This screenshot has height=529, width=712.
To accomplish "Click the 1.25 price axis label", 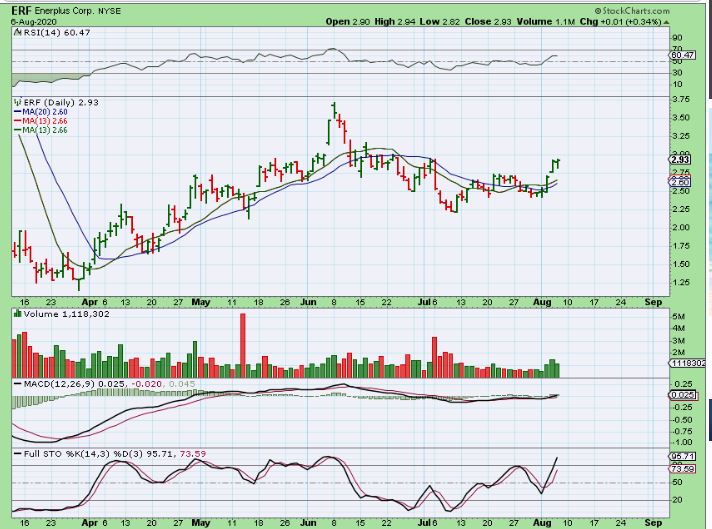I will coord(680,282).
